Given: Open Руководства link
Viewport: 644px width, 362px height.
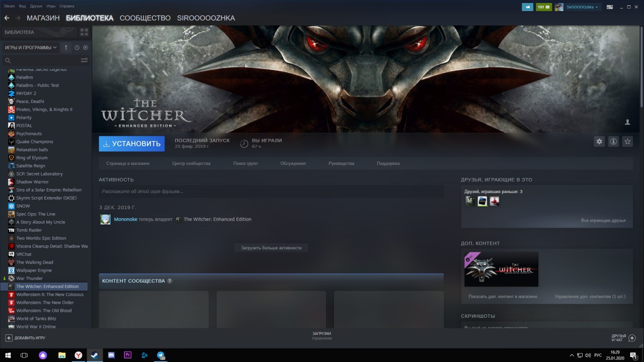Looking at the screenshot, I should point(341,163).
